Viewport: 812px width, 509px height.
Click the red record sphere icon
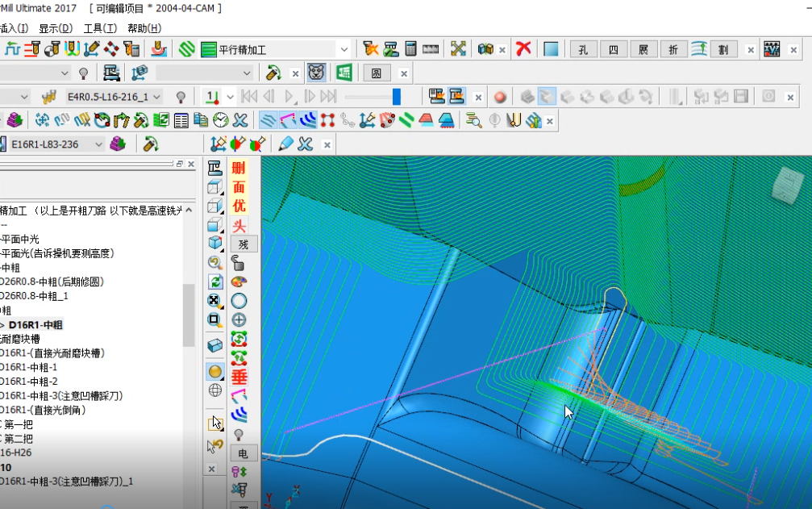pyautogui.click(x=500, y=97)
